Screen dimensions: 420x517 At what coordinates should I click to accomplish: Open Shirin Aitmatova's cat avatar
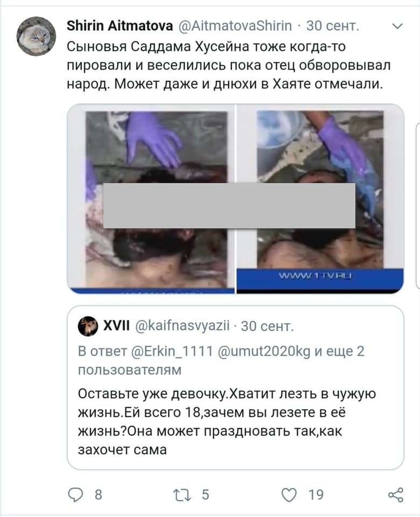pos(36,36)
